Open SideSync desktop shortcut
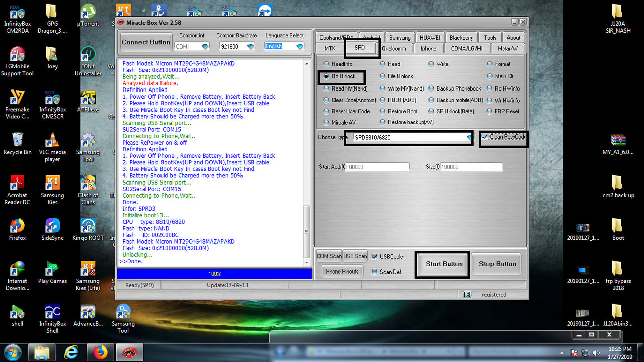The width and height of the screenshot is (644, 362). [x=52, y=229]
